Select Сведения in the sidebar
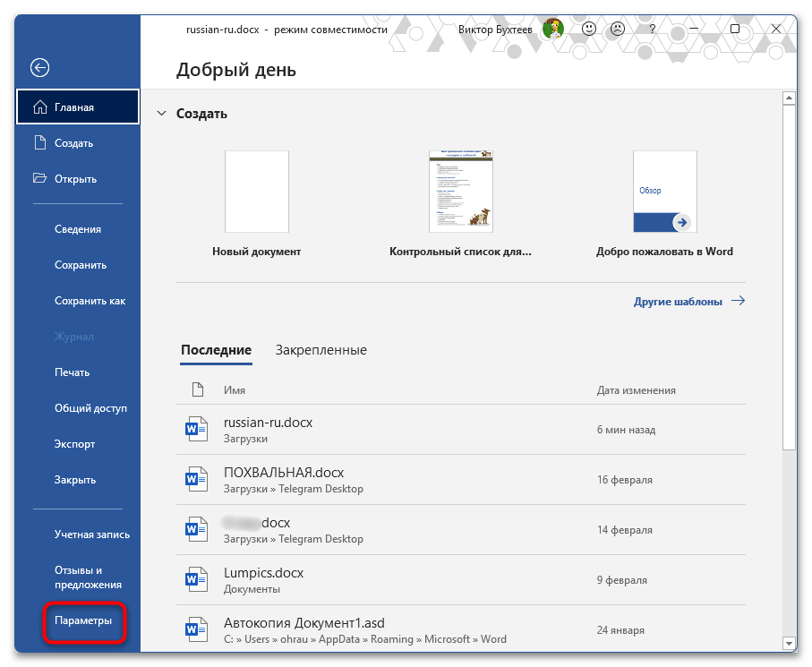 [78, 229]
